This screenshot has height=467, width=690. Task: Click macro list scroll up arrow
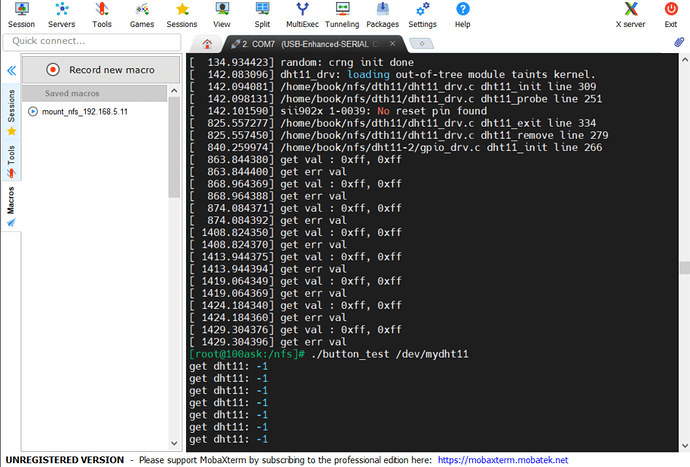point(174,91)
